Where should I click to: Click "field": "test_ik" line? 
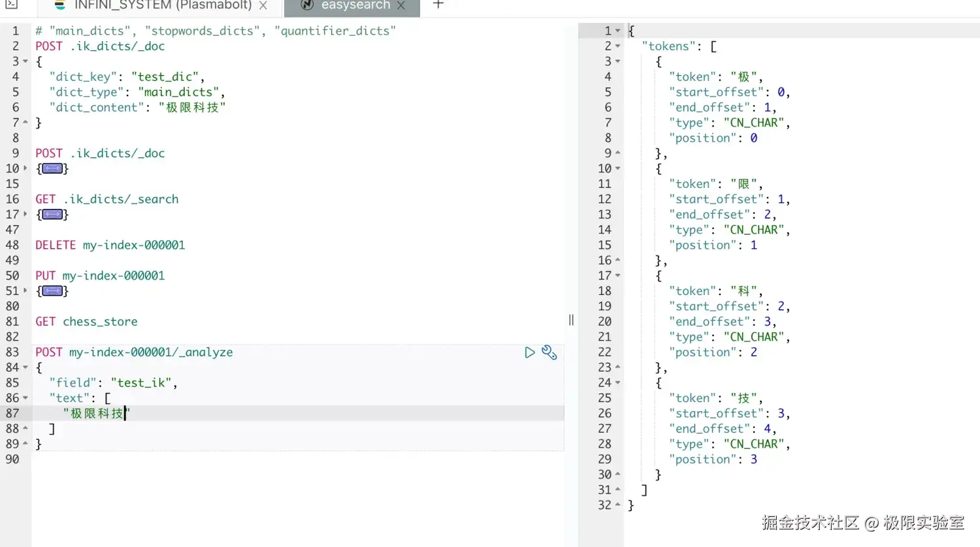click(x=114, y=383)
